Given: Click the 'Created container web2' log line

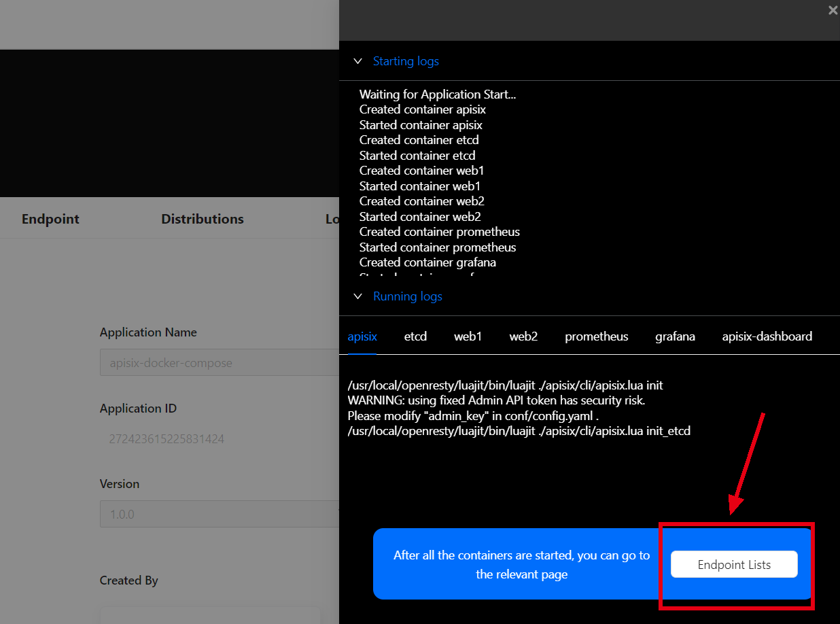Looking at the screenshot, I should 422,201.
